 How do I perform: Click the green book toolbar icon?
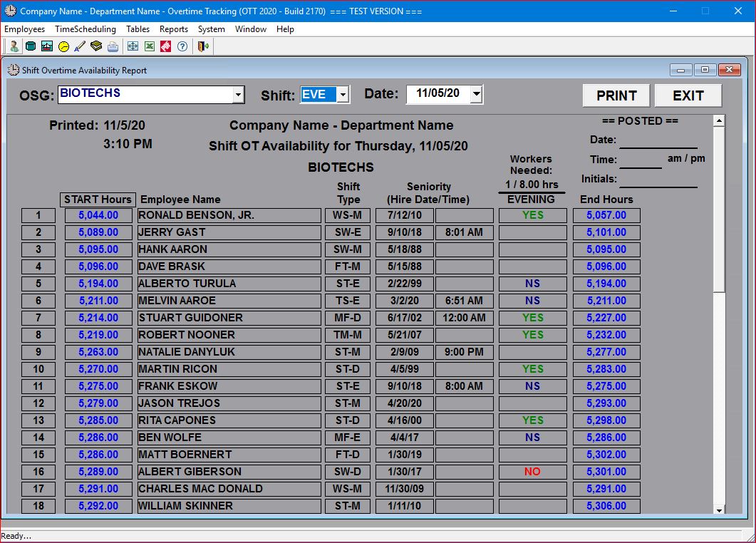click(x=96, y=46)
